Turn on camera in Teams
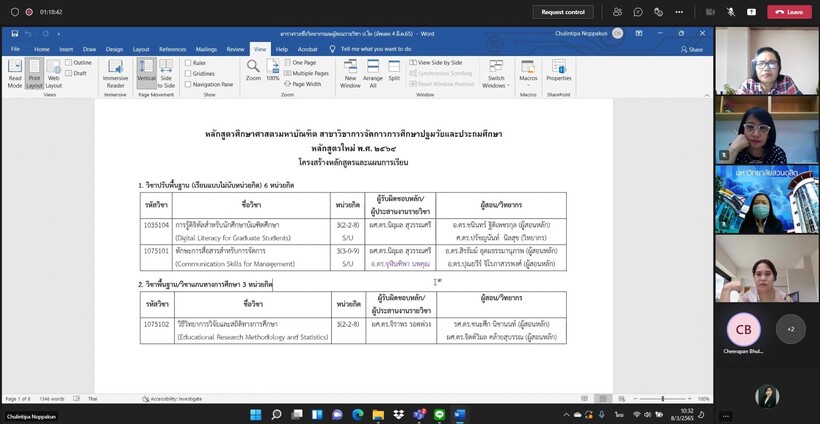 (x=710, y=12)
